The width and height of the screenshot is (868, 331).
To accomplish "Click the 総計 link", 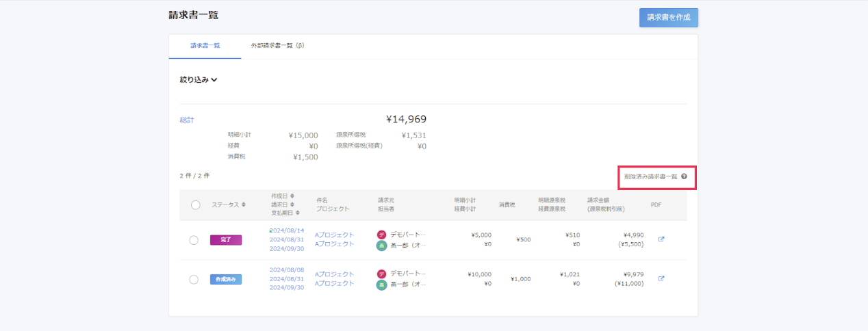I will pyautogui.click(x=187, y=120).
